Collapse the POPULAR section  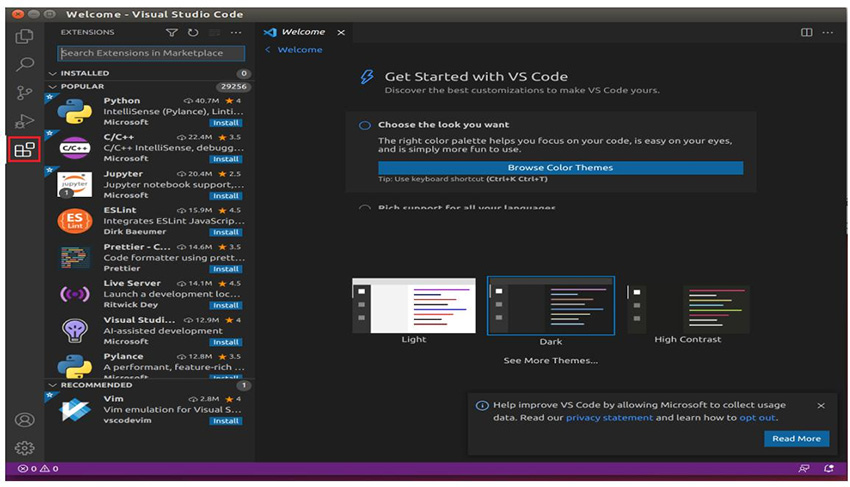(x=53, y=86)
